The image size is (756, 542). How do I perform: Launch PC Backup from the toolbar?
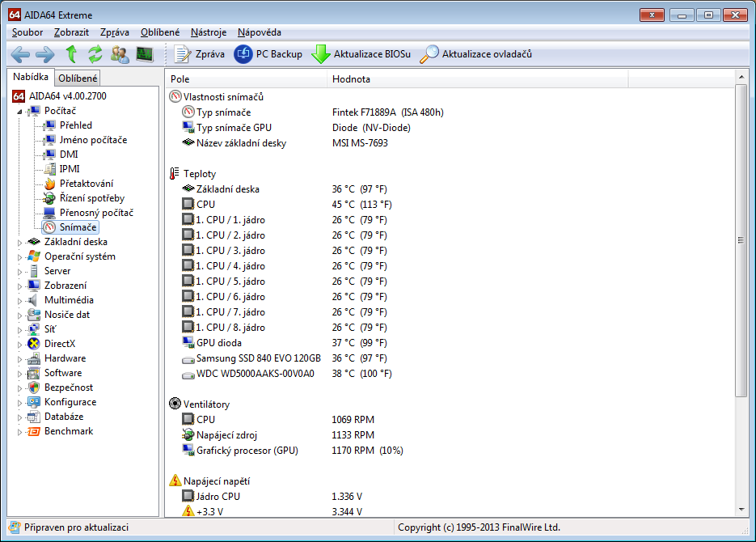(x=268, y=54)
